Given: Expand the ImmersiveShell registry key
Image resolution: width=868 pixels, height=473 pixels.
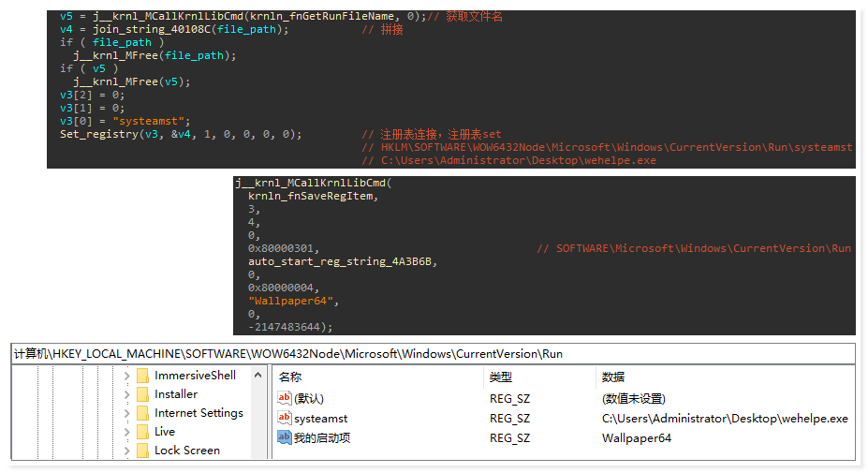Looking at the screenshot, I should pos(126,376).
